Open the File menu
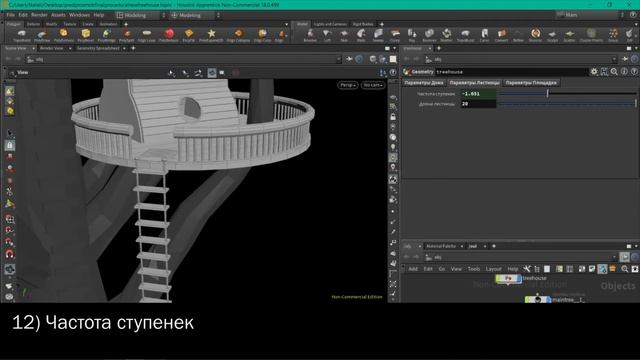 coord(10,15)
